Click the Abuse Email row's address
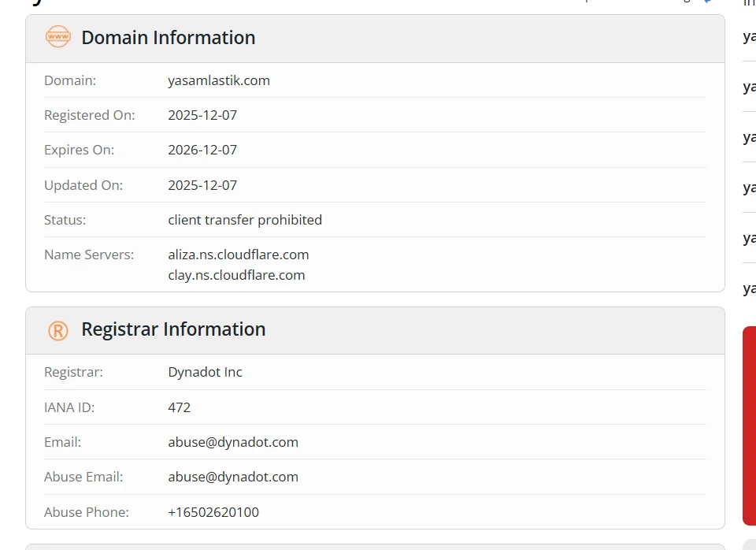Image resolution: width=756 pixels, height=550 pixels. [233, 477]
